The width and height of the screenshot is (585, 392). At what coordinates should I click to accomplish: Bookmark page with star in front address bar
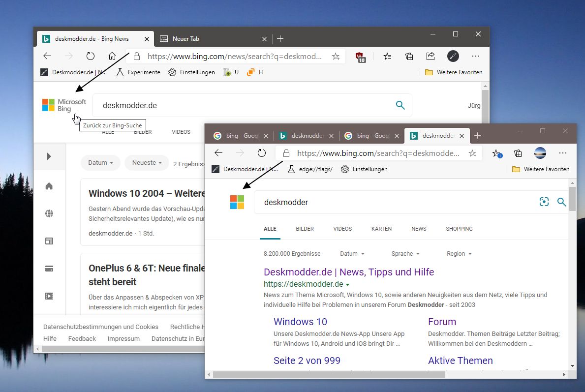[x=472, y=153]
